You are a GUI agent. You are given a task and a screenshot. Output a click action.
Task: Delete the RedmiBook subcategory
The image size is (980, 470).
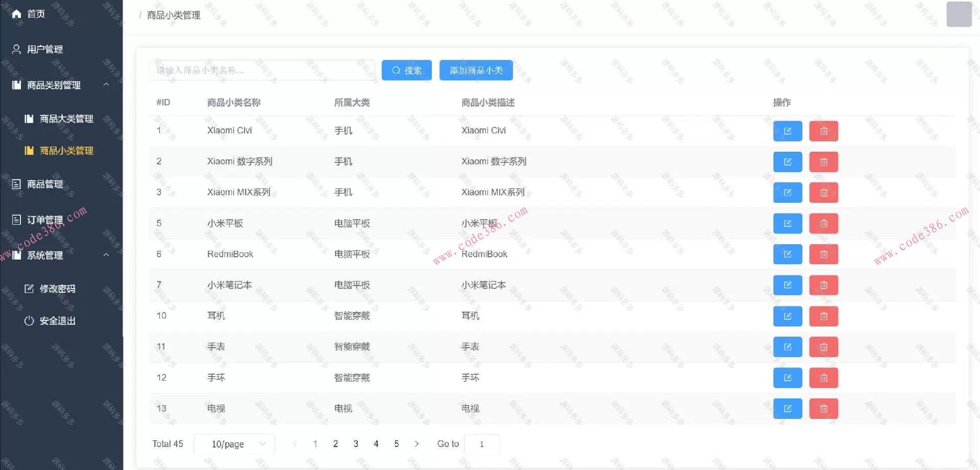tap(823, 254)
